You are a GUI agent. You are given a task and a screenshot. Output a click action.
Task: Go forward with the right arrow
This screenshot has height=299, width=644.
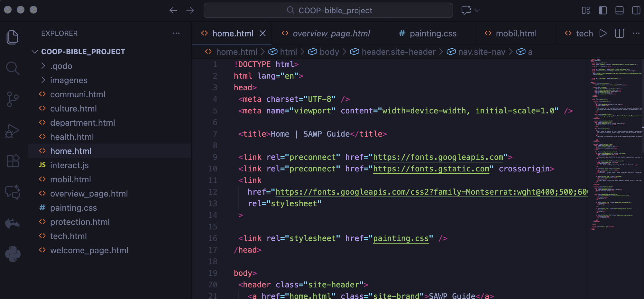[x=190, y=10]
